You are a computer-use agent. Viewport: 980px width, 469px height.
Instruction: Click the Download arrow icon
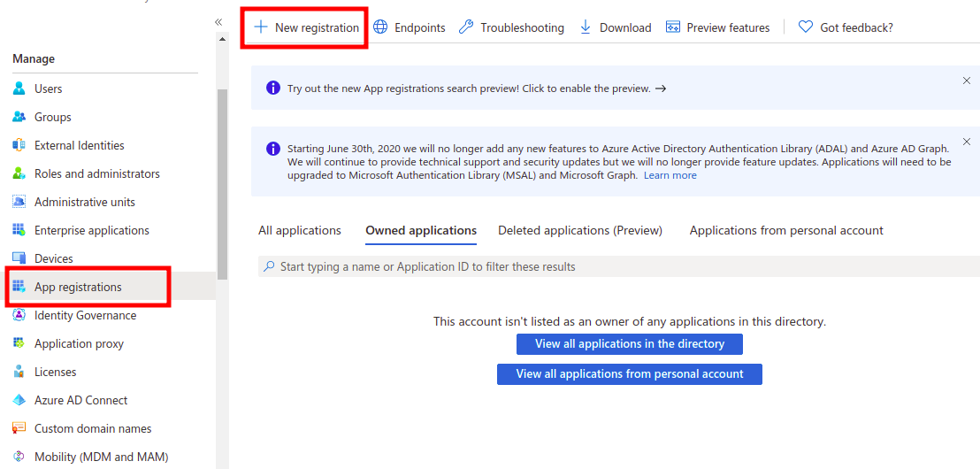tap(586, 27)
